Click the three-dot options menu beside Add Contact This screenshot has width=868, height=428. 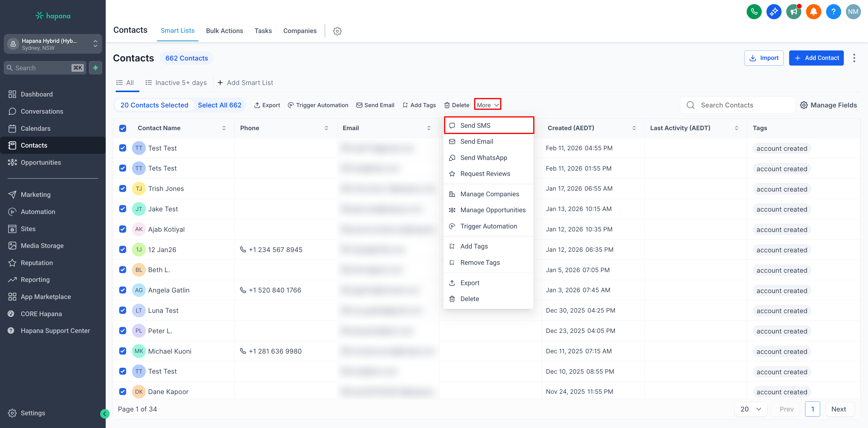854,58
